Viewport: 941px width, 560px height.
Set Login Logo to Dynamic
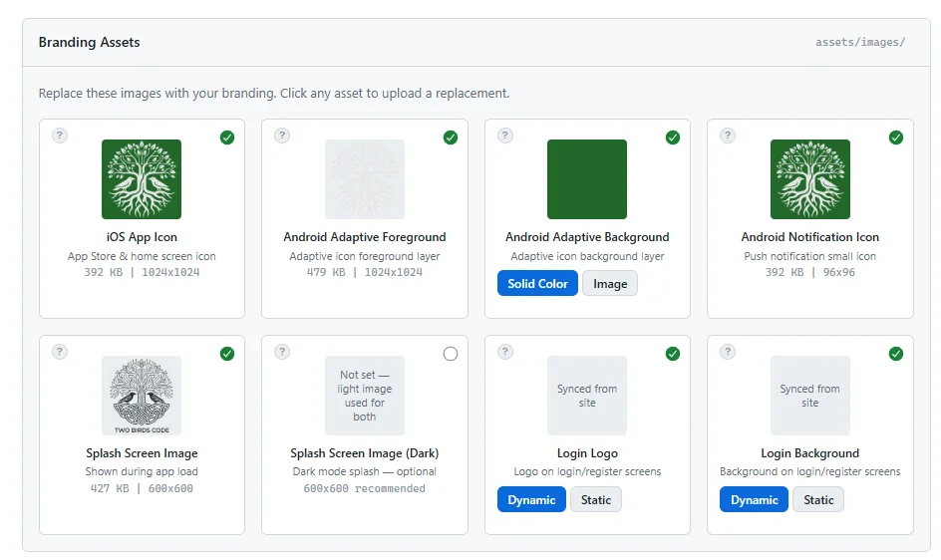click(531, 499)
